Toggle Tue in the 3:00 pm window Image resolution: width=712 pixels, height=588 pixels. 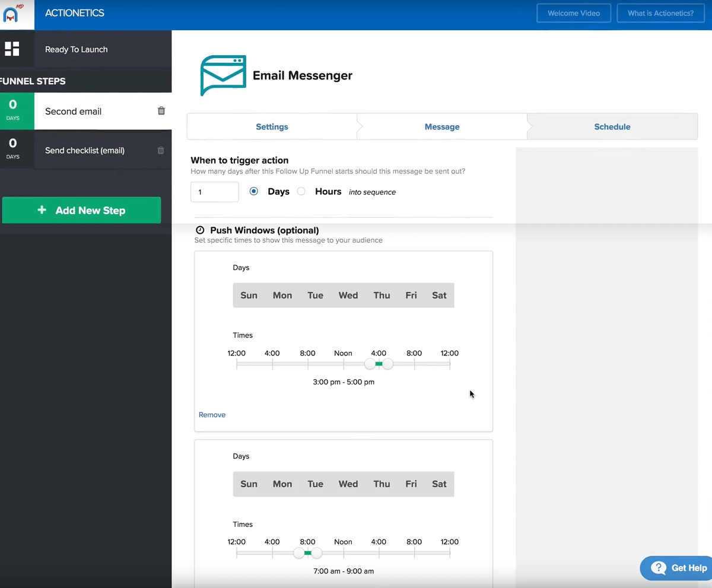pos(316,295)
